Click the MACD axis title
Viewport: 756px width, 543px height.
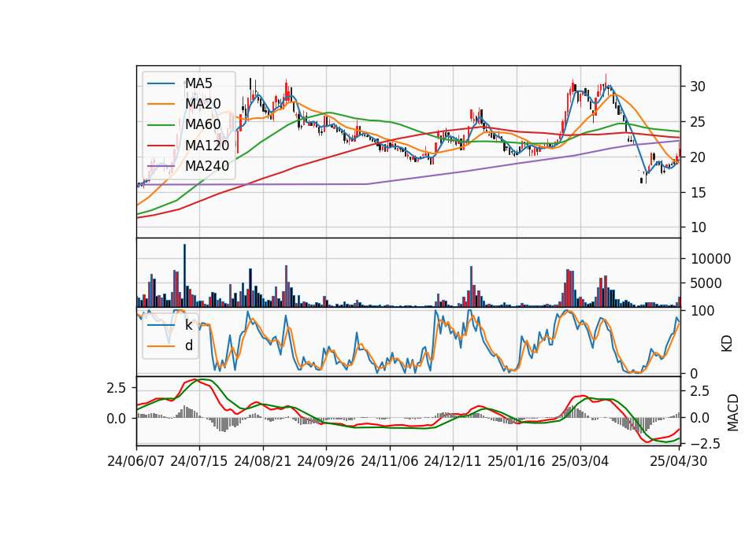(732, 412)
